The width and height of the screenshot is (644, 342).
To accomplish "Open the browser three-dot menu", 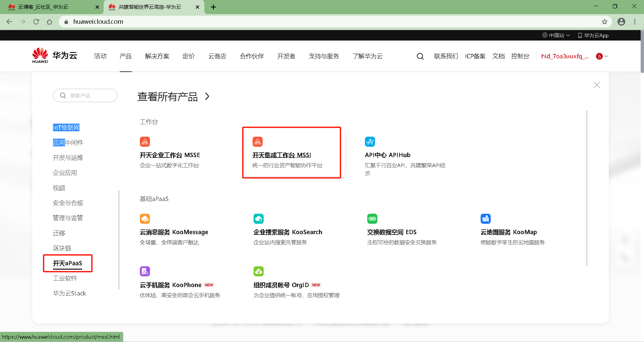I will tap(635, 22).
